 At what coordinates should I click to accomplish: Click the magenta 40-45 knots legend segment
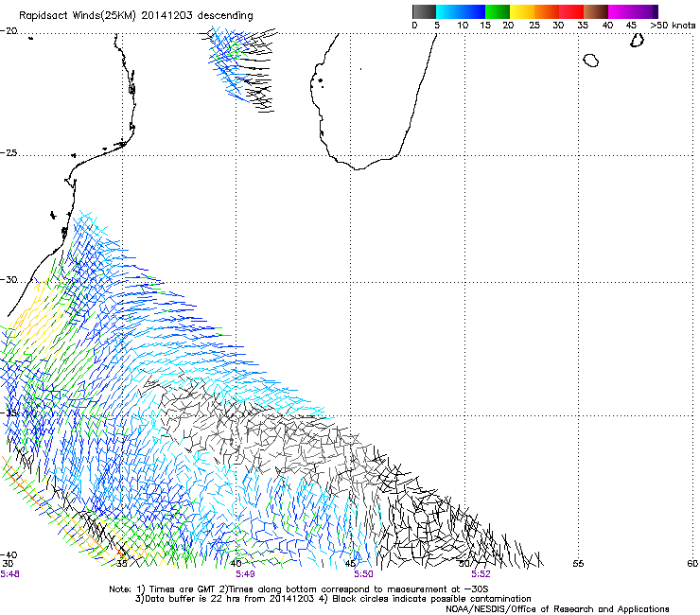[621, 11]
